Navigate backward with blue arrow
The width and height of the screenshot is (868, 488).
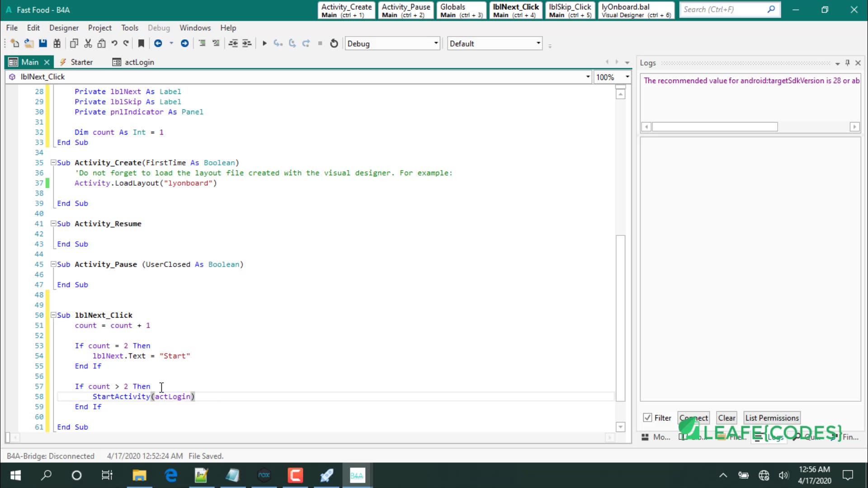[x=158, y=43]
